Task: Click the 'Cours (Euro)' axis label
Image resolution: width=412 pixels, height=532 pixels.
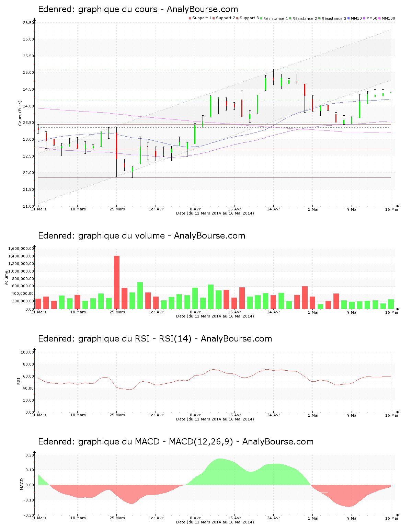Action: [x=20, y=113]
